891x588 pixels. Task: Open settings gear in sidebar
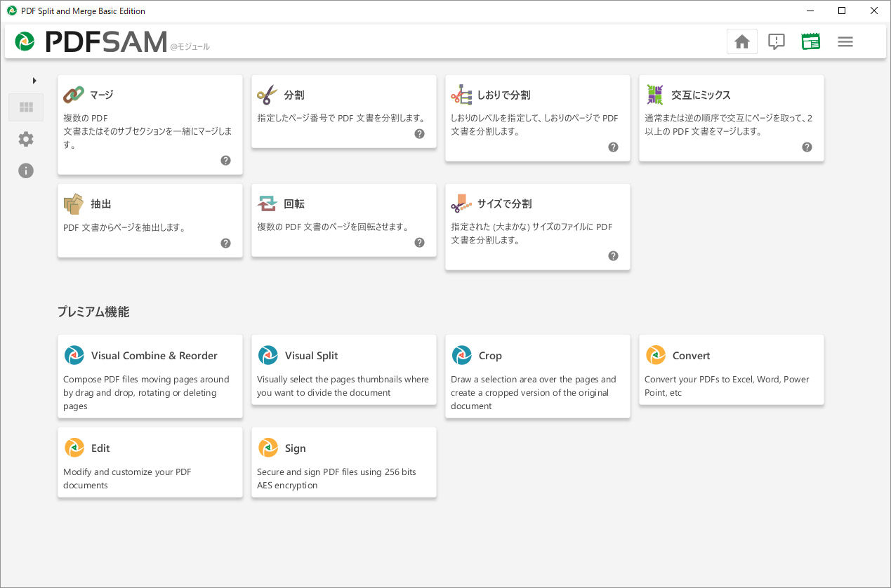(x=26, y=139)
